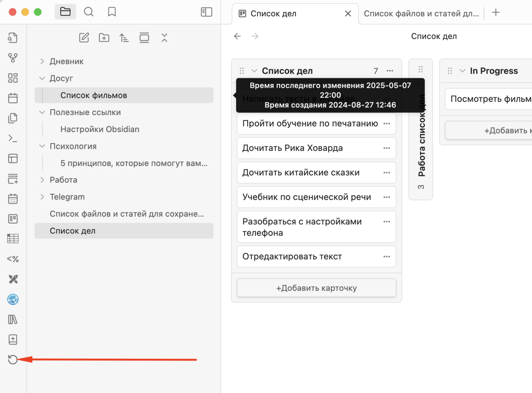Image resolution: width=532 pixels, height=393 pixels.
Task: Click the new note icon
Action: click(84, 38)
